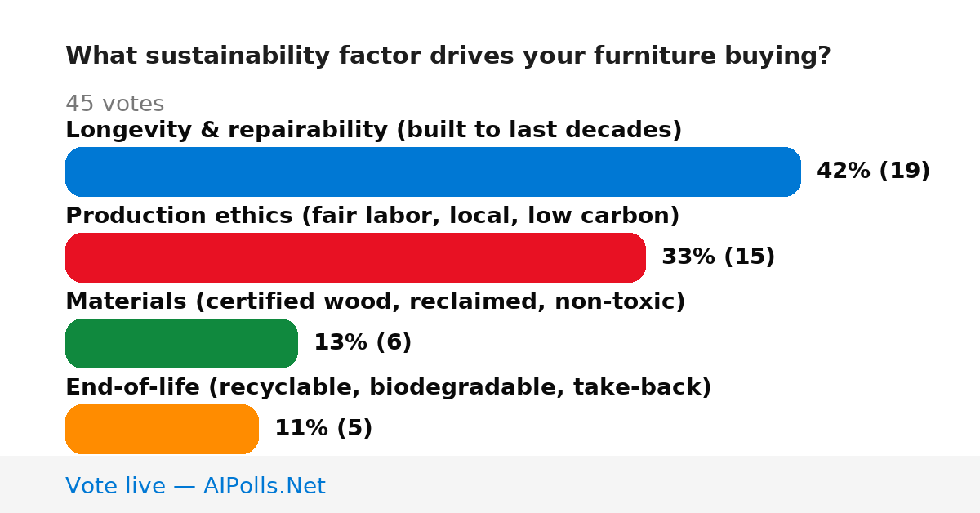The image size is (980, 513).
Task: Click the 42% (19) result text
Action: click(x=873, y=172)
